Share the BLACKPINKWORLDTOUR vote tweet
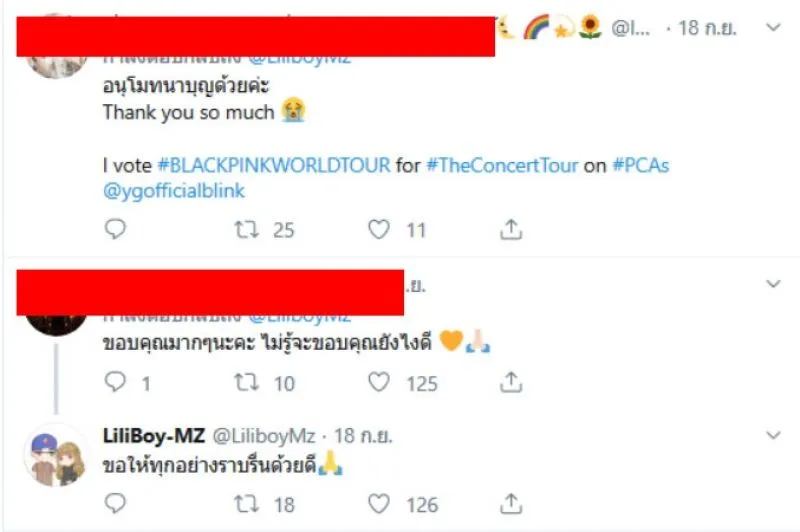This screenshot has height=532, width=800. click(510, 230)
